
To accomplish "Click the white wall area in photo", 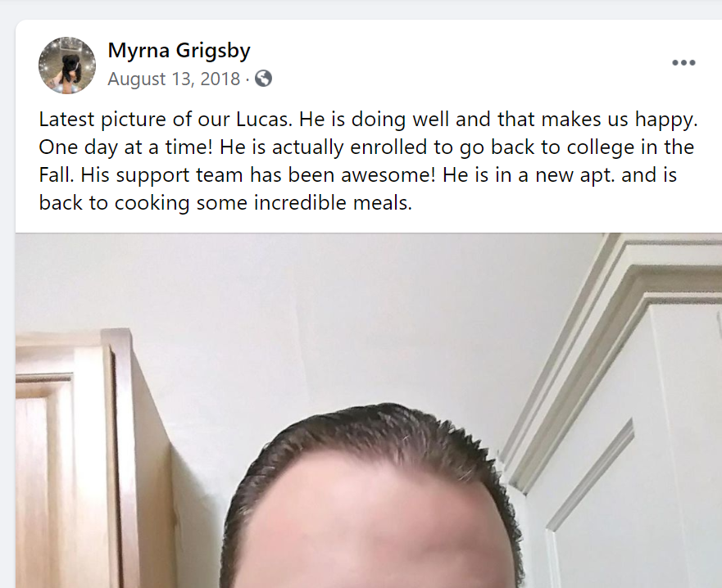I will pyautogui.click(x=322, y=322).
